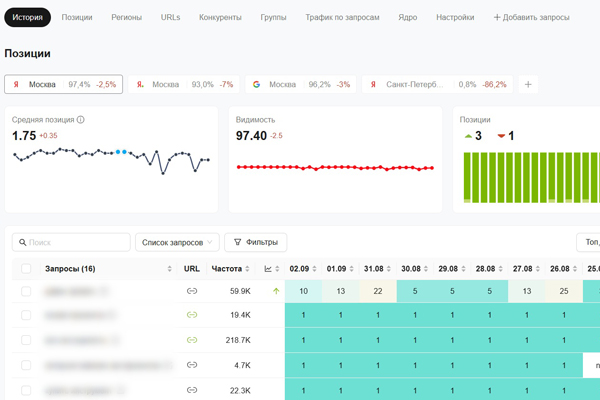Open URL link icon in 59.9K row

pos(192,291)
